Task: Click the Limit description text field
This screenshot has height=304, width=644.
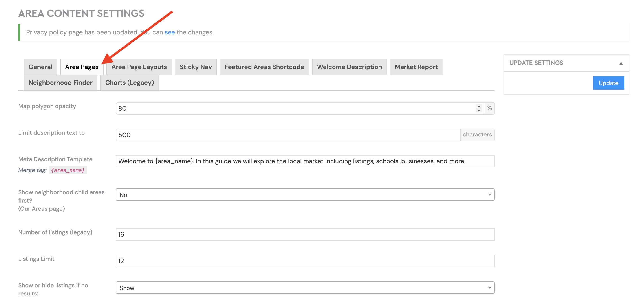Action: pos(288,135)
